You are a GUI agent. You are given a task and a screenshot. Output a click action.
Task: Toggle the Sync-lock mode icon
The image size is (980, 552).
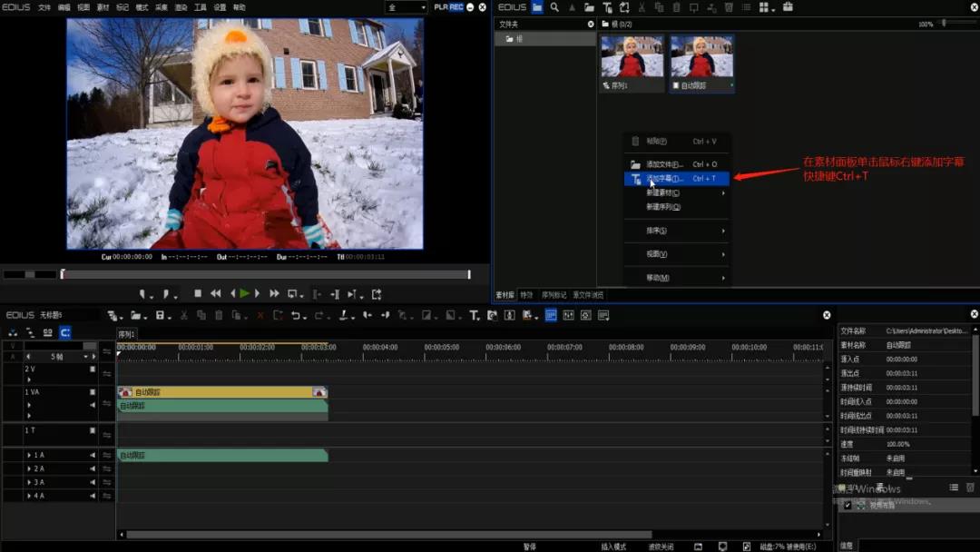click(x=30, y=332)
